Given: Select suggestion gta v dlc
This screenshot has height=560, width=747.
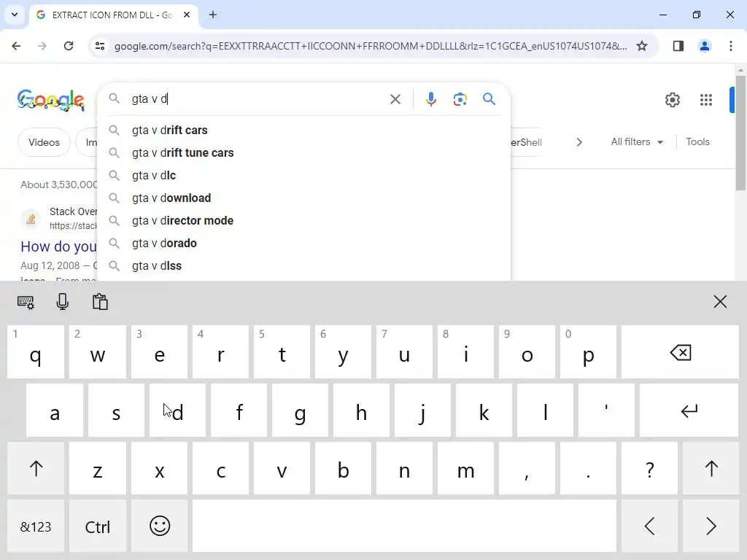Looking at the screenshot, I should 303,175.
